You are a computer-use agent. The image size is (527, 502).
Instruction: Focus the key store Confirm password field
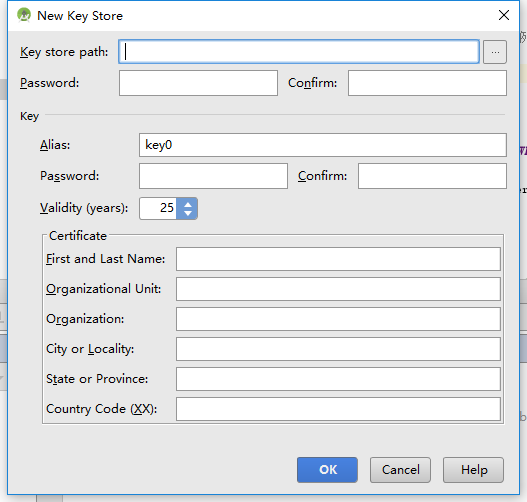(x=427, y=83)
